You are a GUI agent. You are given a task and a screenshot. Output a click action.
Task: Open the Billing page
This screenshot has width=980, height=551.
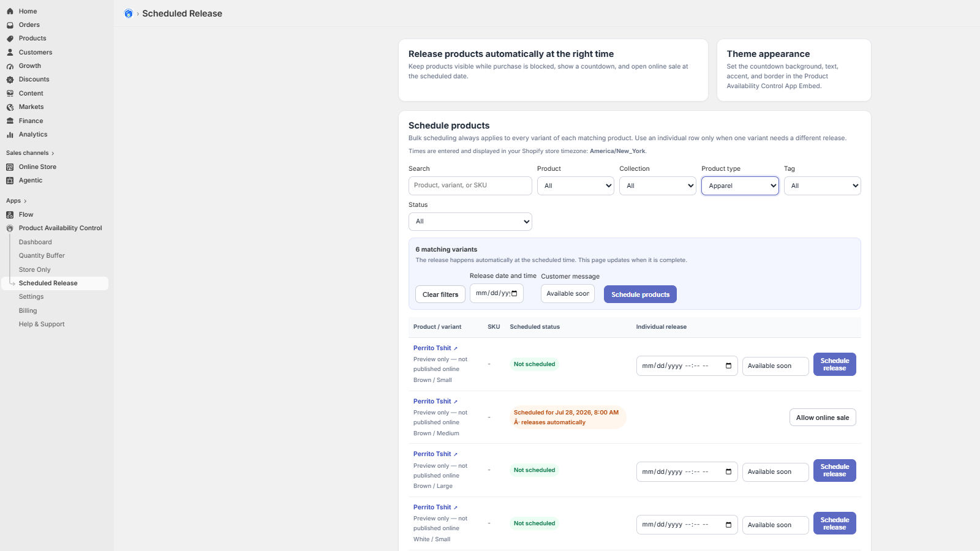pos(28,311)
